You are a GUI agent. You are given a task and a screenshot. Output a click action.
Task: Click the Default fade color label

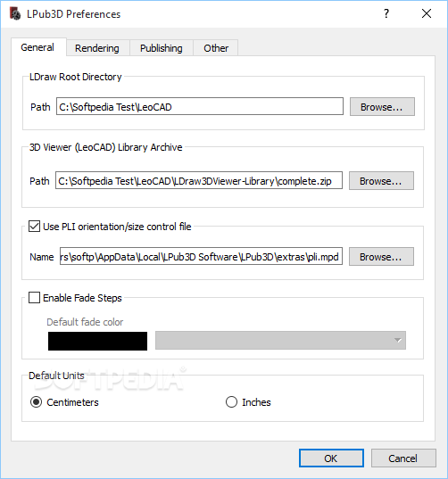[x=85, y=322]
